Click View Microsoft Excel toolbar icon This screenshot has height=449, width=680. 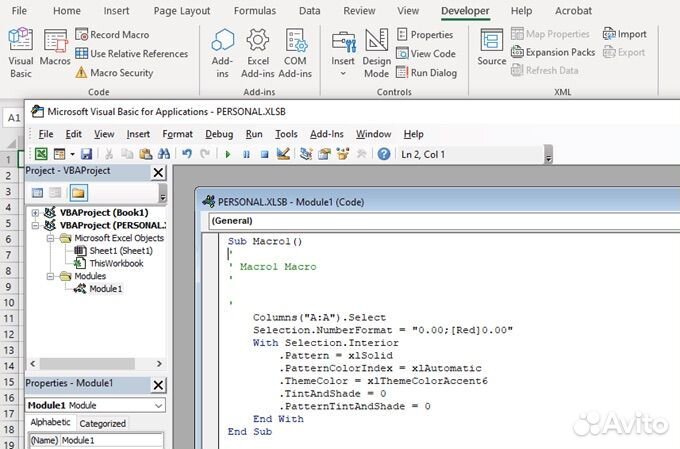[x=41, y=154]
